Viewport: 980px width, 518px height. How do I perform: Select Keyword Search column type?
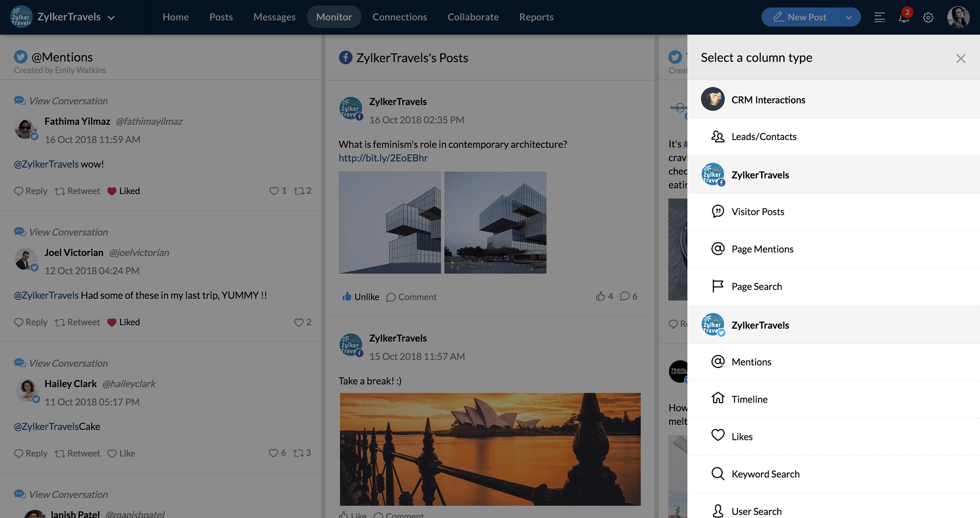pyautogui.click(x=833, y=474)
